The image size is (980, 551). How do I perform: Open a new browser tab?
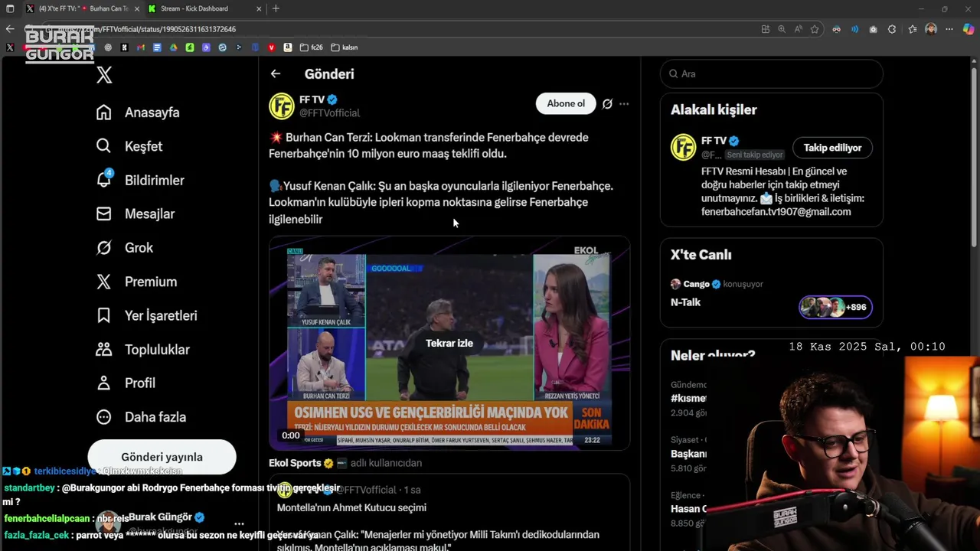click(x=276, y=8)
